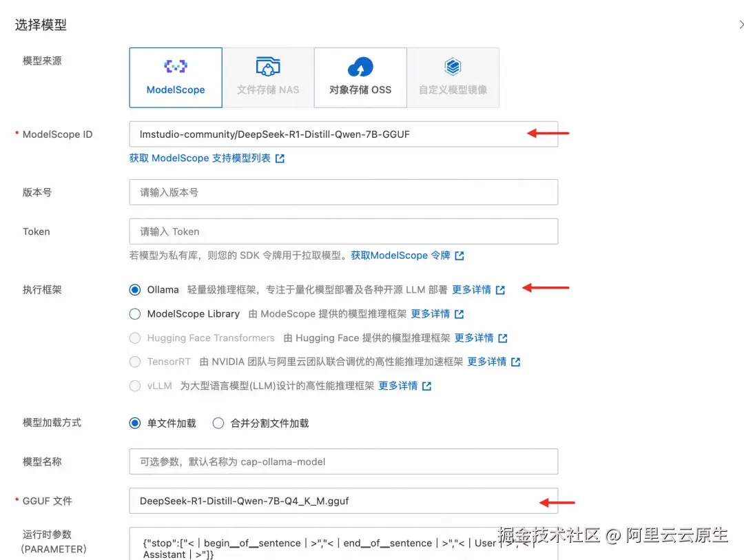Select the ModelScope Library framework radio button
Image resolution: width=744 pixels, height=560 pixels.
(135, 313)
